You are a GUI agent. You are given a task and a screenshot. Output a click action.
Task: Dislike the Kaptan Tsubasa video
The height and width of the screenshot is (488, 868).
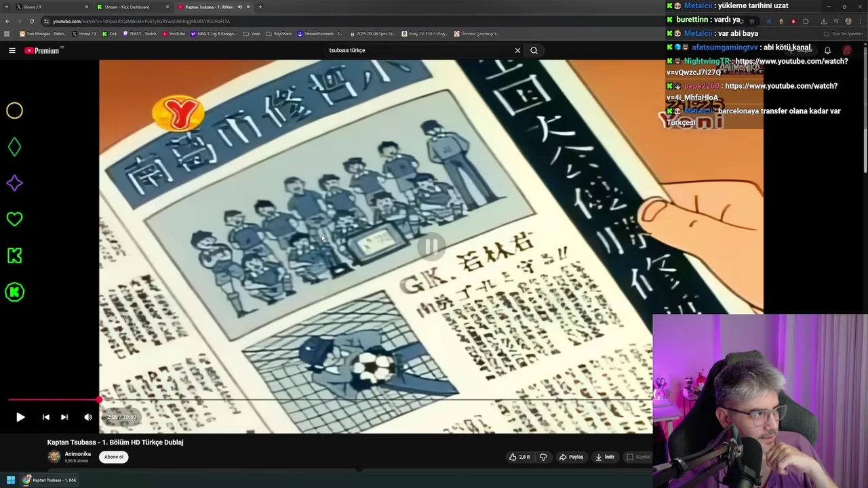[543, 457]
